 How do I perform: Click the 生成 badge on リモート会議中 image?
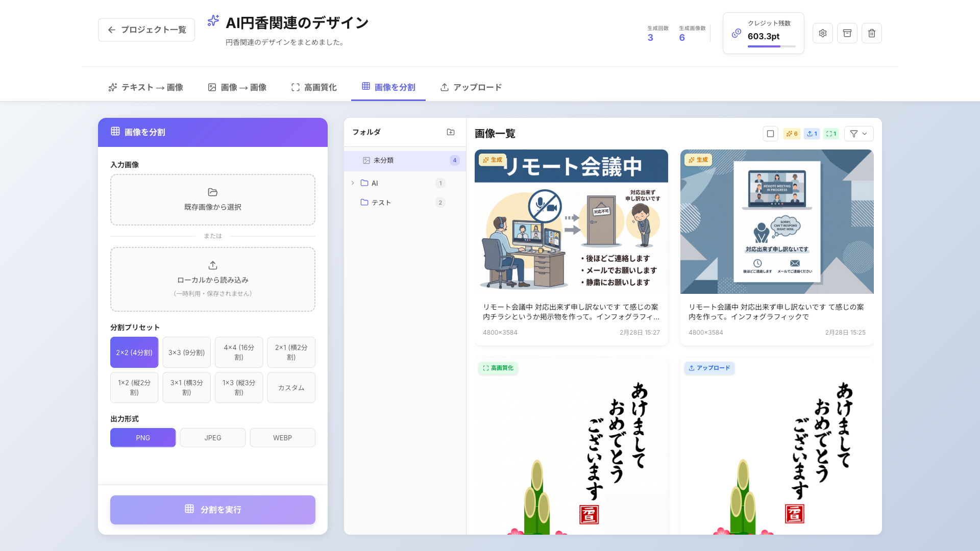(492, 160)
